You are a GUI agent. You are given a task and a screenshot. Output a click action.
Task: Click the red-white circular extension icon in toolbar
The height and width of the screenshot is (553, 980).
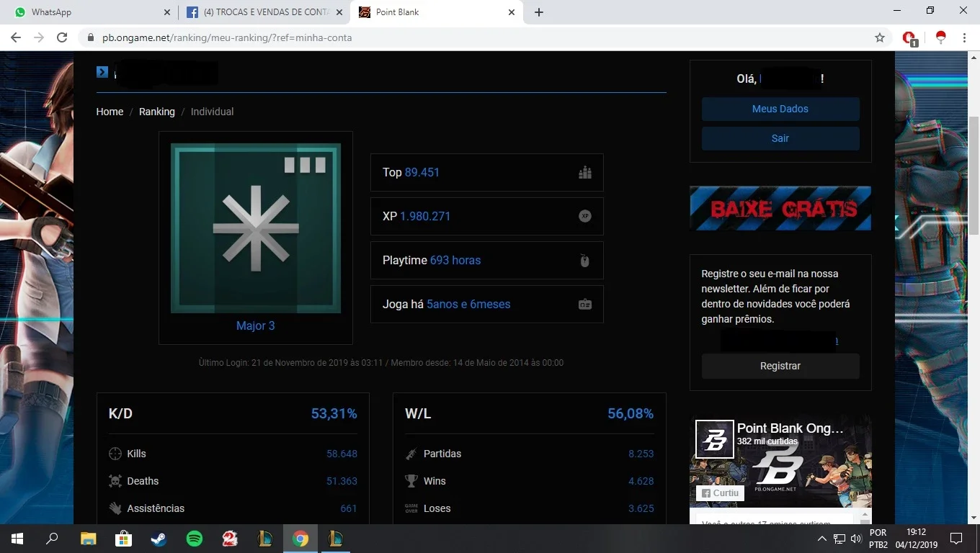[940, 37]
